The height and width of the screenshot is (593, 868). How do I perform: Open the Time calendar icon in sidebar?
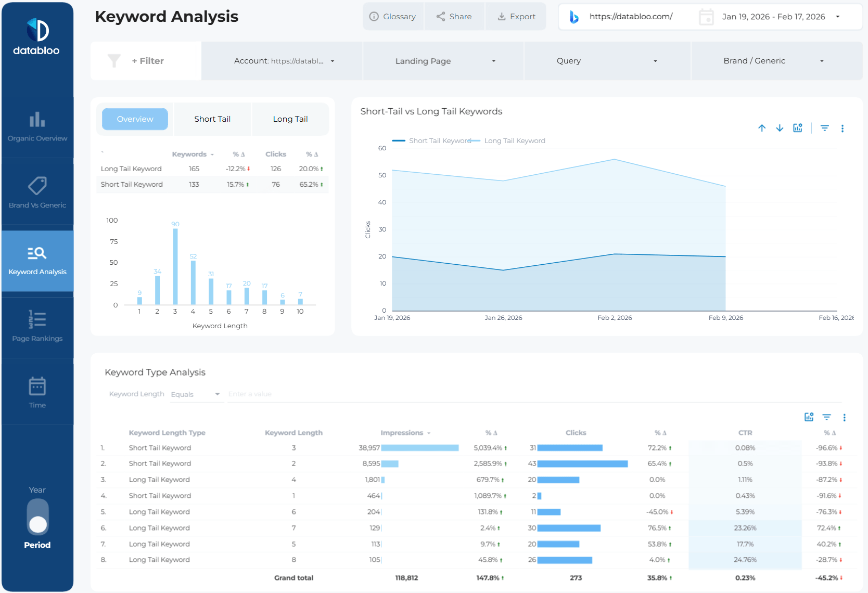tap(37, 386)
